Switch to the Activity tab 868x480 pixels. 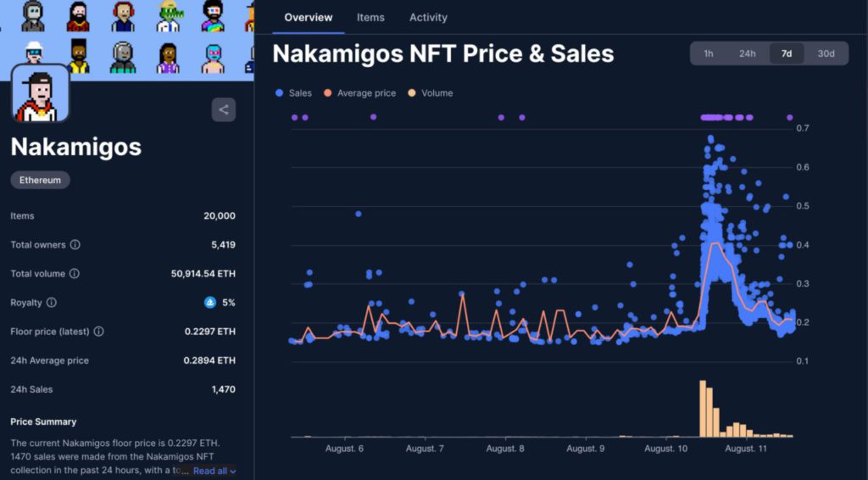point(428,17)
